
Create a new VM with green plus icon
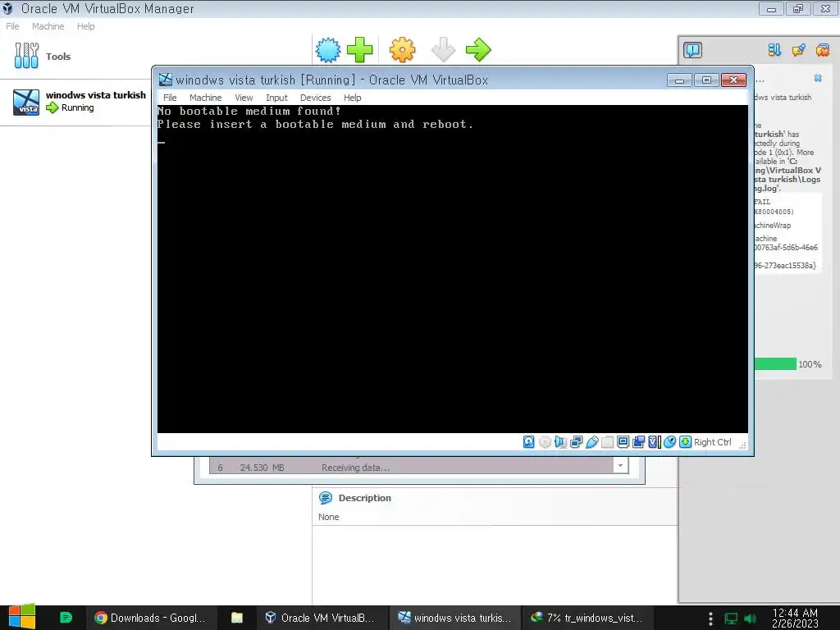360,50
